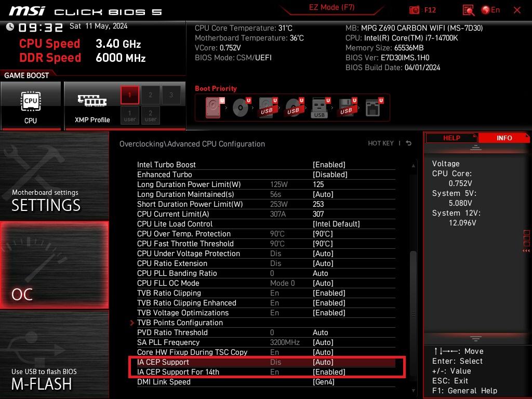Enable XMP profile 1
Screen dimensions: 532x399
(x=129, y=95)
